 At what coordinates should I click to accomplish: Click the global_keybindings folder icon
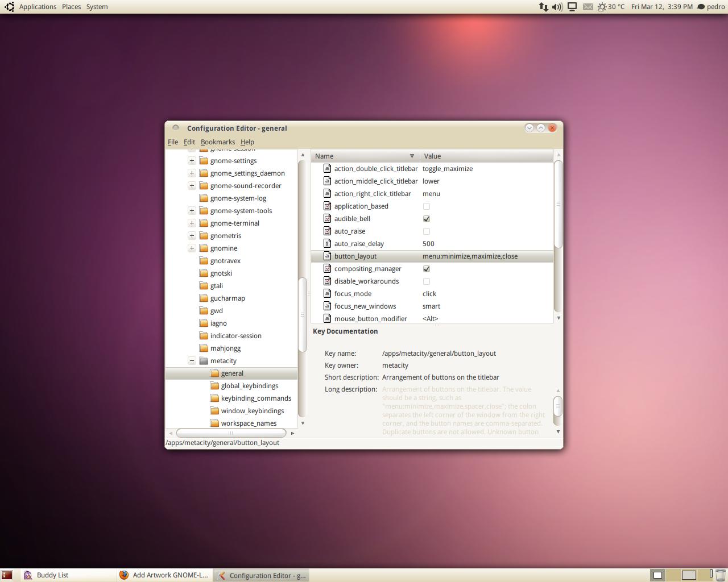point(214,386)
